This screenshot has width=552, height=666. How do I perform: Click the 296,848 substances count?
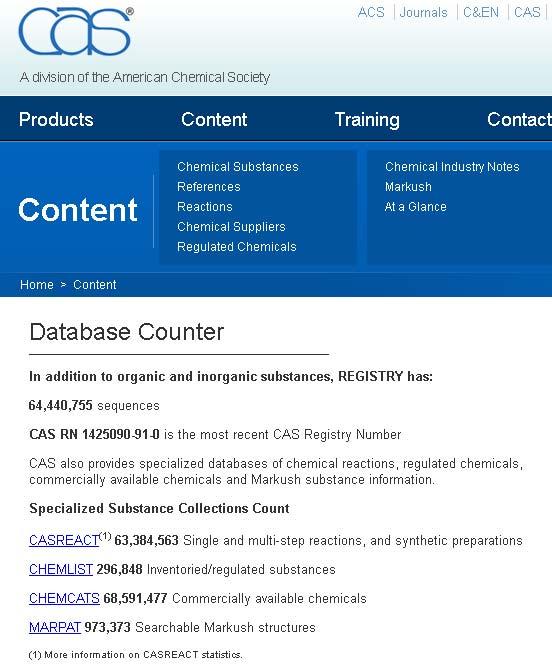pos(119,569)
